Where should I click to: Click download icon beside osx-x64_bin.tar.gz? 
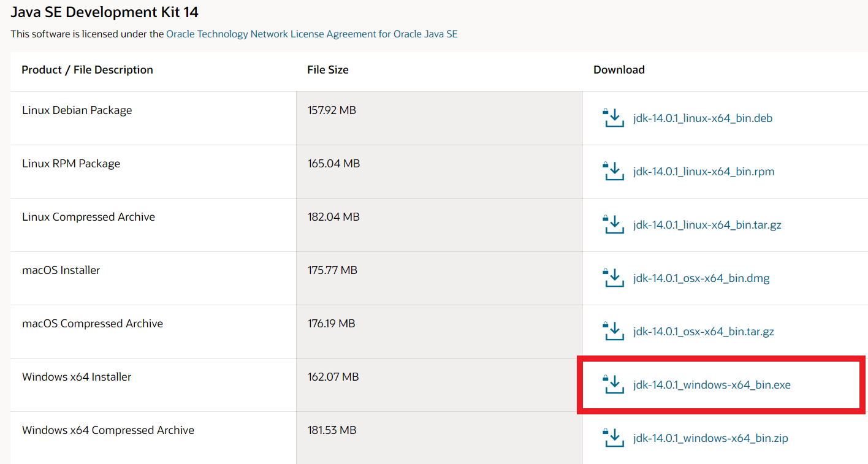pos(613,331)
